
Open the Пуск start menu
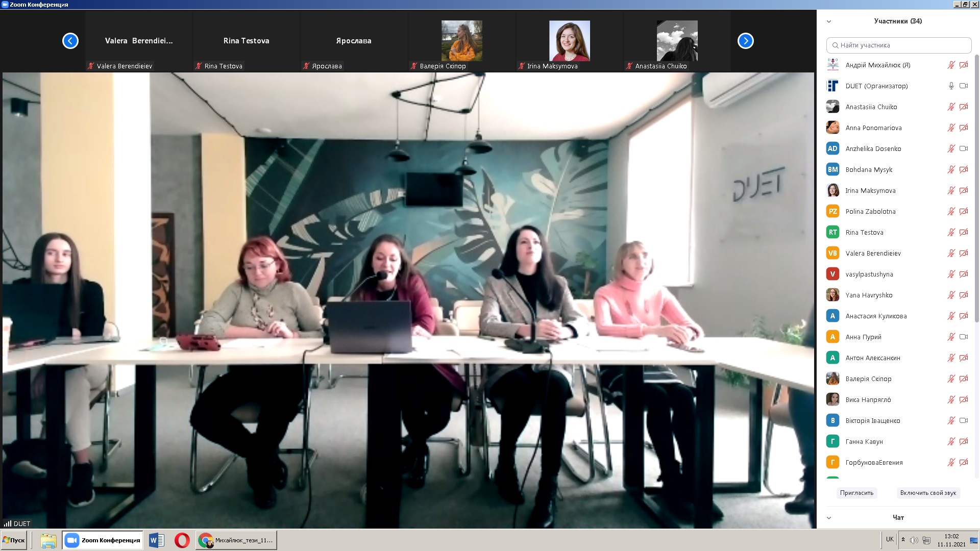point(14,540)
